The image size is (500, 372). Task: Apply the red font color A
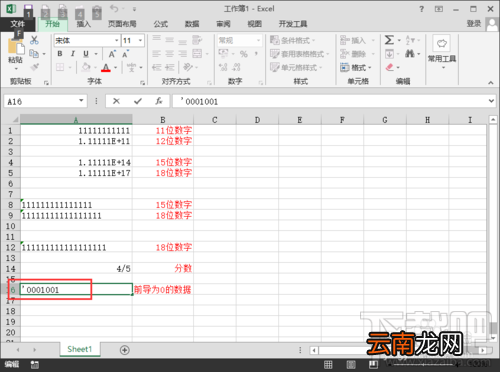pyautogui.click(x=106, y=67)
